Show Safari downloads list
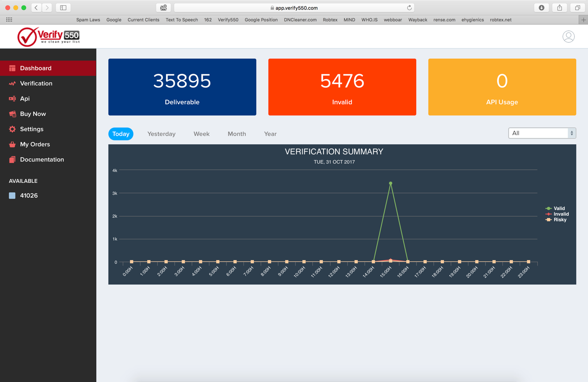 pos(542,8)
